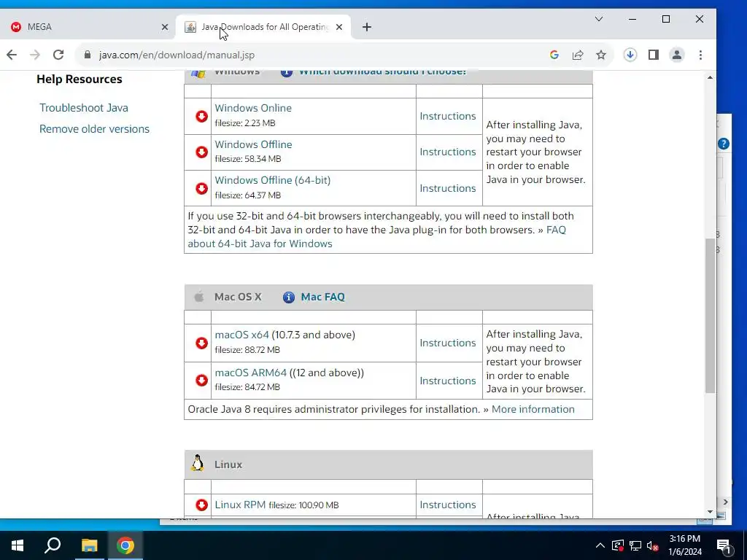
Task: Reload the Java download page
Action: [x=58, y=55]
